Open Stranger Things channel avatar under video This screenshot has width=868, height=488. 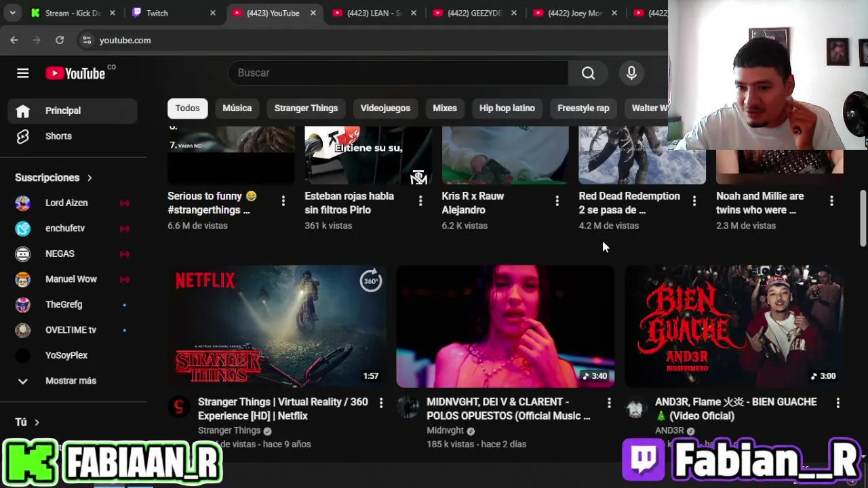tap(180, 407)
